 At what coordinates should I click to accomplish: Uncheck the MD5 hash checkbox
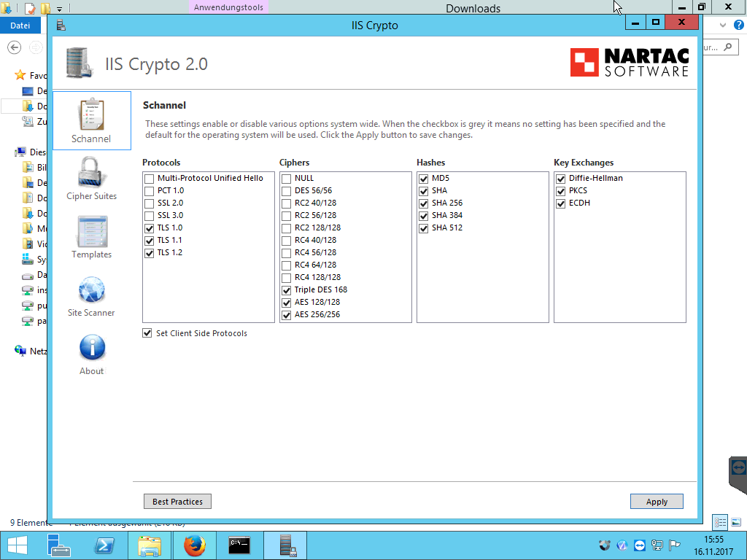[424, 179]
